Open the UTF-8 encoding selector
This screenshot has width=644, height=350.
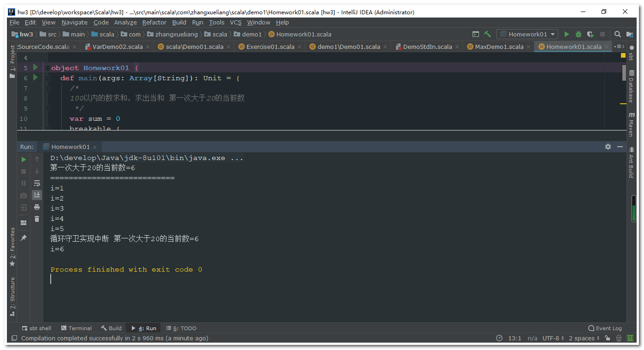pyautogui.click(x=554, y=338)
